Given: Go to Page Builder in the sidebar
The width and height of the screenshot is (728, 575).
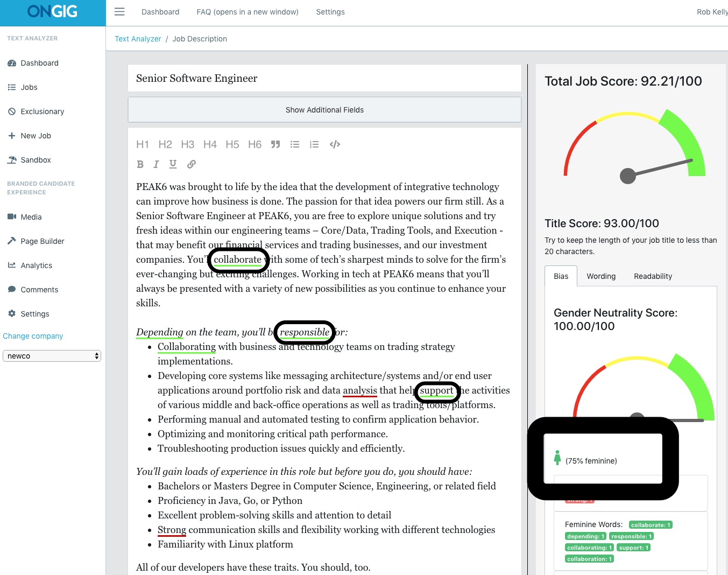Looking at the screenshot, I should click(42, 241).
